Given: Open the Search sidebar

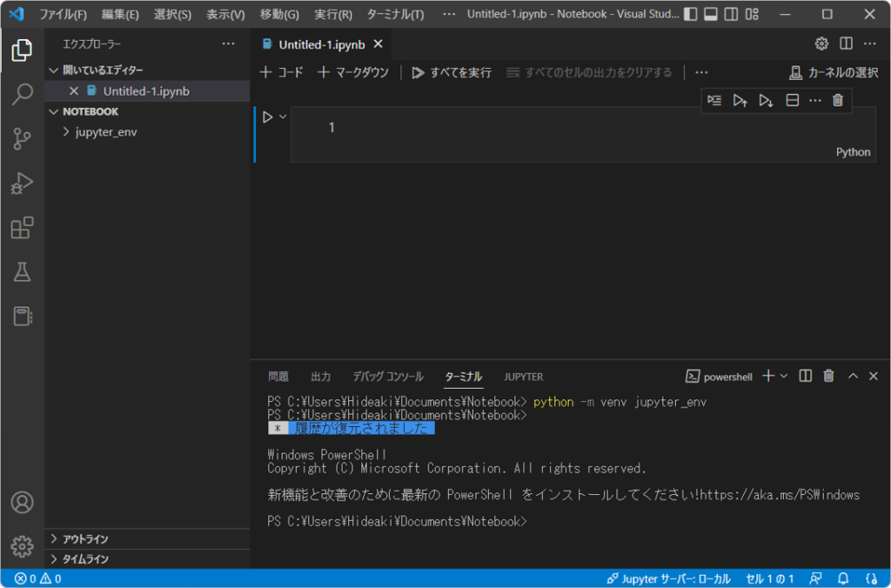Looking at the screenshot, I should 22,96.
